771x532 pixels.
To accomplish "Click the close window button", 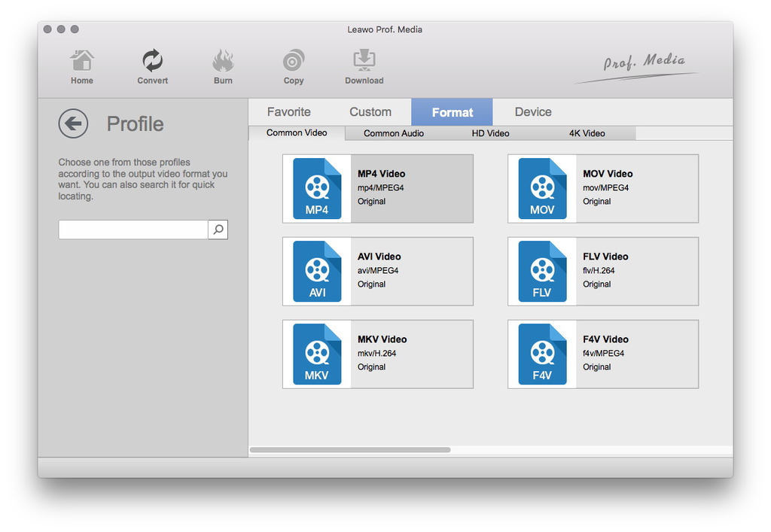I will pyautogui.click(x=47, y=29).
